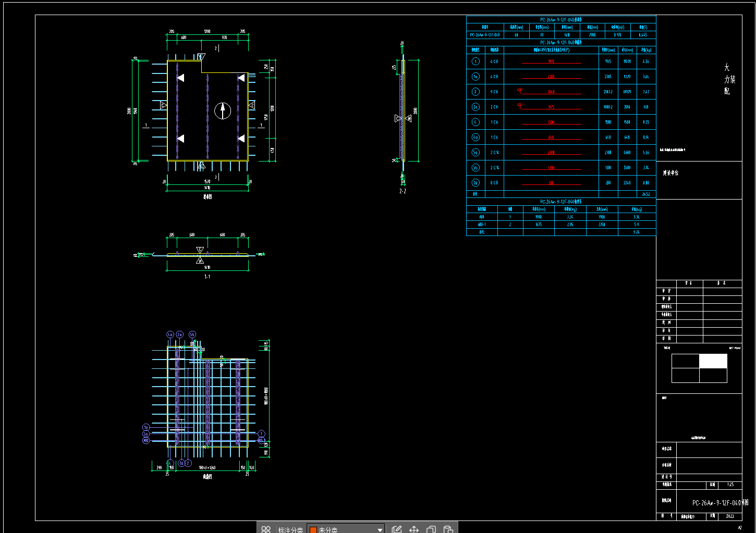
Task: Click the PC-26Aw-9-12F-040 drawing title in title block
Action: pyautogui.click(x=720, y=503)
